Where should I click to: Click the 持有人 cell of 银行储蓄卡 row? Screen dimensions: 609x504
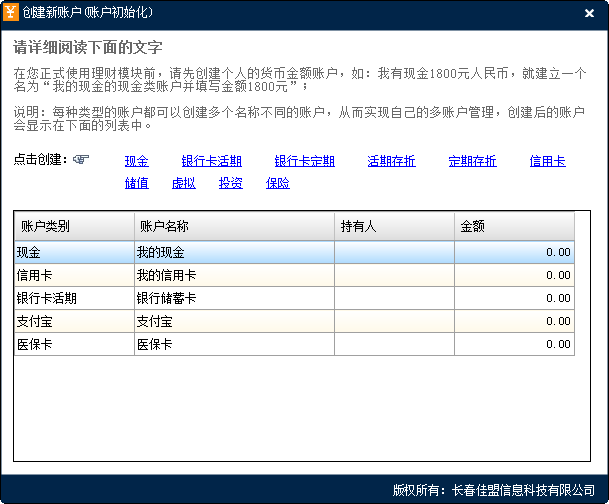tap(394, 298)
